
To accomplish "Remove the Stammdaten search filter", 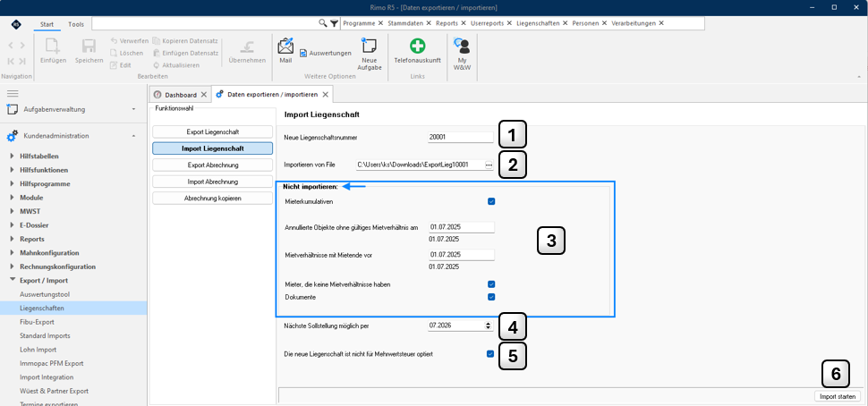I will pyautogui.click(x=428, y=23).
